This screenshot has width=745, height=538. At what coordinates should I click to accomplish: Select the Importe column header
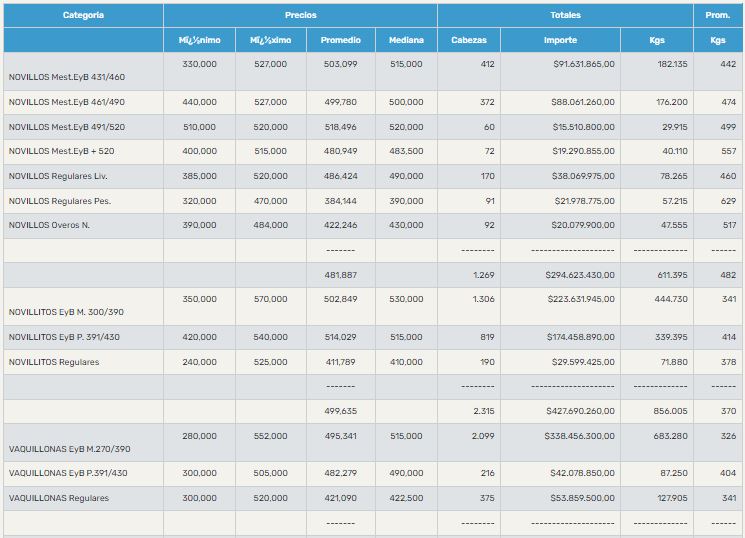[560, 41]
